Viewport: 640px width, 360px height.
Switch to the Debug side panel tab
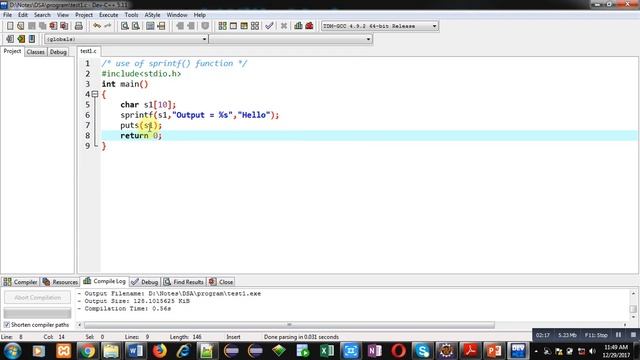pos(58,52)
